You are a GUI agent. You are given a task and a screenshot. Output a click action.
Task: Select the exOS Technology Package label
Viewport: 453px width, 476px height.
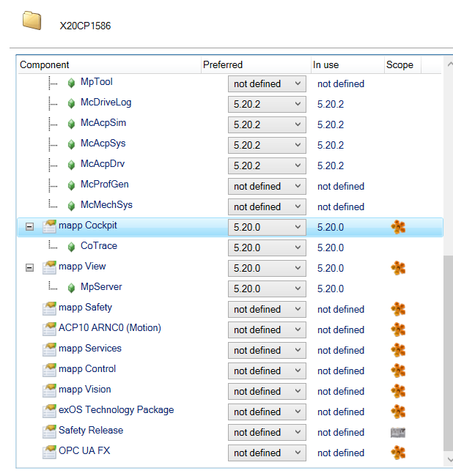pos(116,409)
